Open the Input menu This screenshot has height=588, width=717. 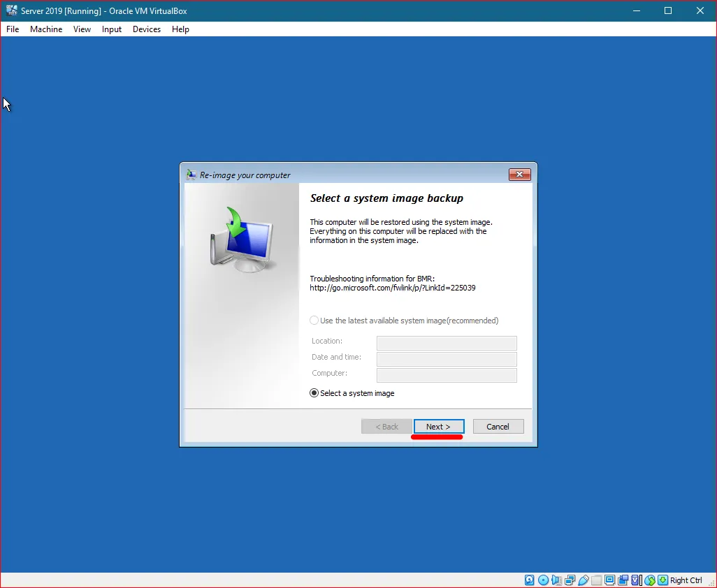111,29
